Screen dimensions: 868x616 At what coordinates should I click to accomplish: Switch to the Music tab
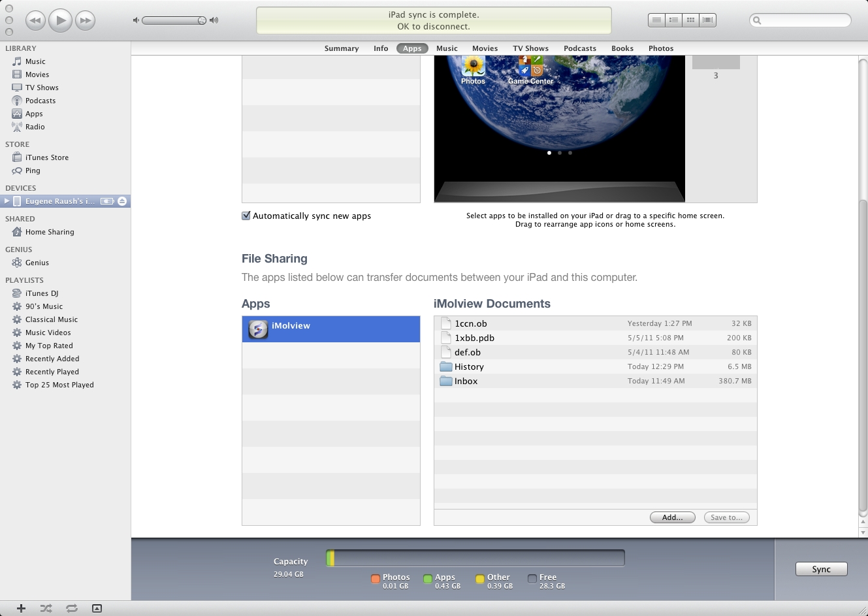pyautogui.click(x=447, y=48)
